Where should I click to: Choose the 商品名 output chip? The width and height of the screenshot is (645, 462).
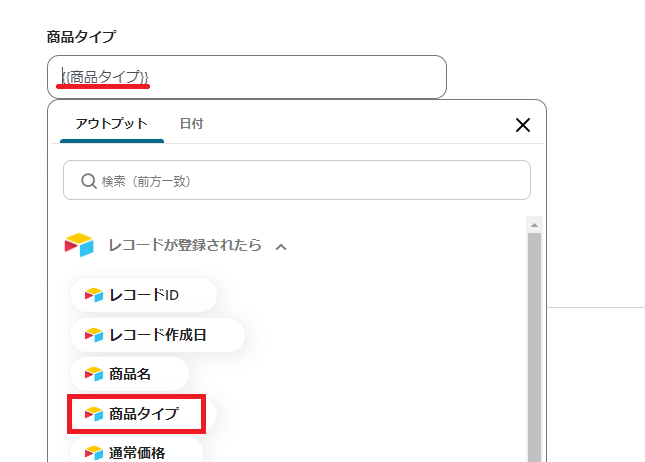[130, 374]
